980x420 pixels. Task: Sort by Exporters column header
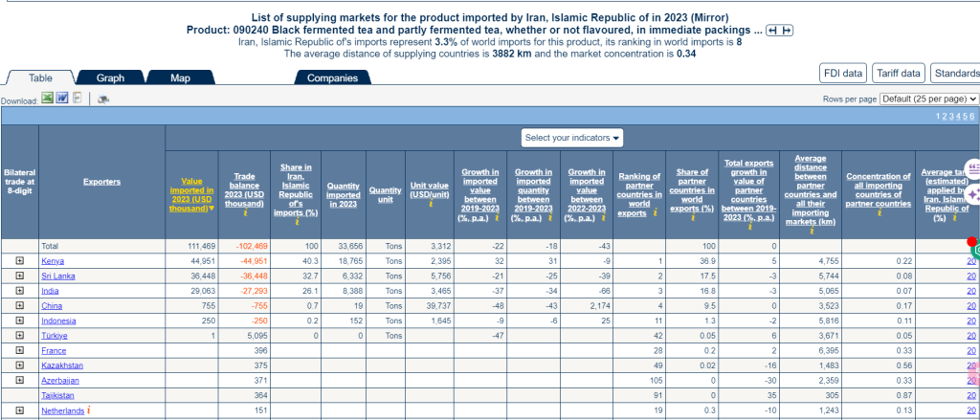(101, 182)
